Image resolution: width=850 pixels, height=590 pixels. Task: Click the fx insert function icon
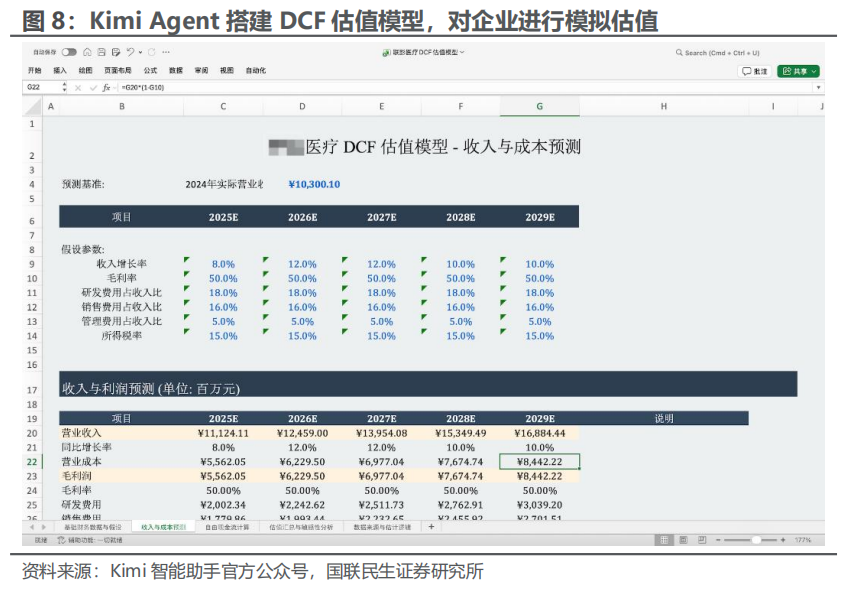(x=106, y=87)
